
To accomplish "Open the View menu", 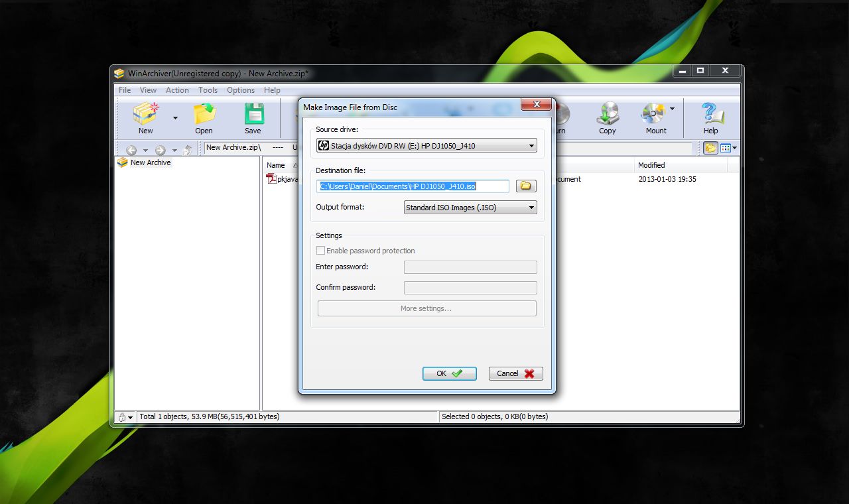I will pyautogui.click(x=148, y=90).
